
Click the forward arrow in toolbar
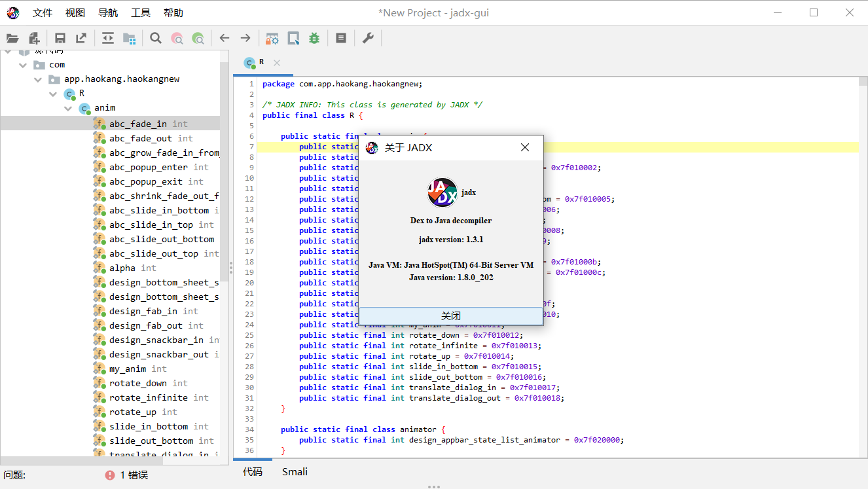coord(245,38)
